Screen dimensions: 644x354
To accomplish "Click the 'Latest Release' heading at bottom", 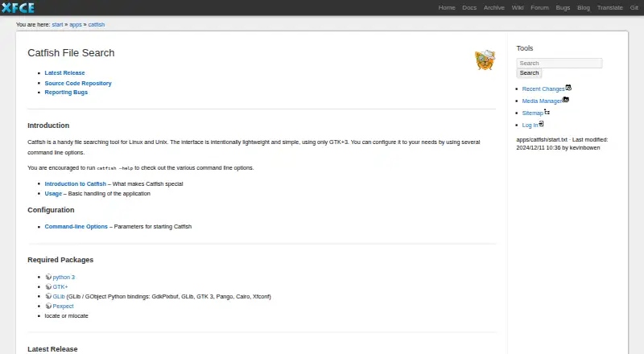I will click(52, 349).
